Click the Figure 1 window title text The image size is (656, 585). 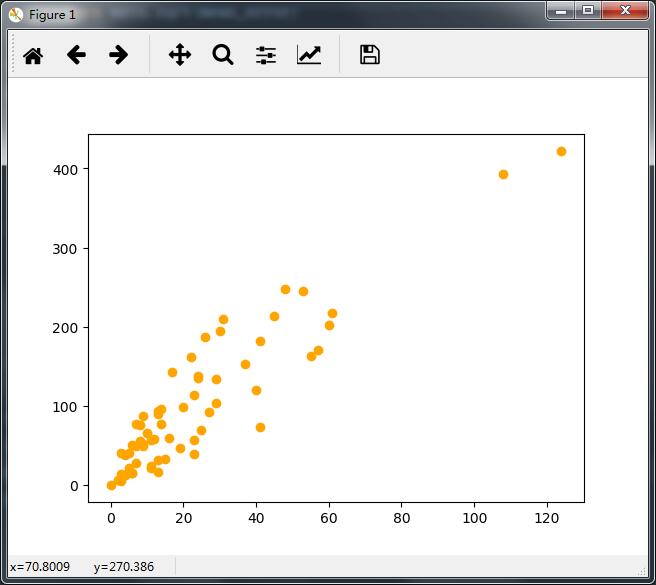click(x=52, y=15)
